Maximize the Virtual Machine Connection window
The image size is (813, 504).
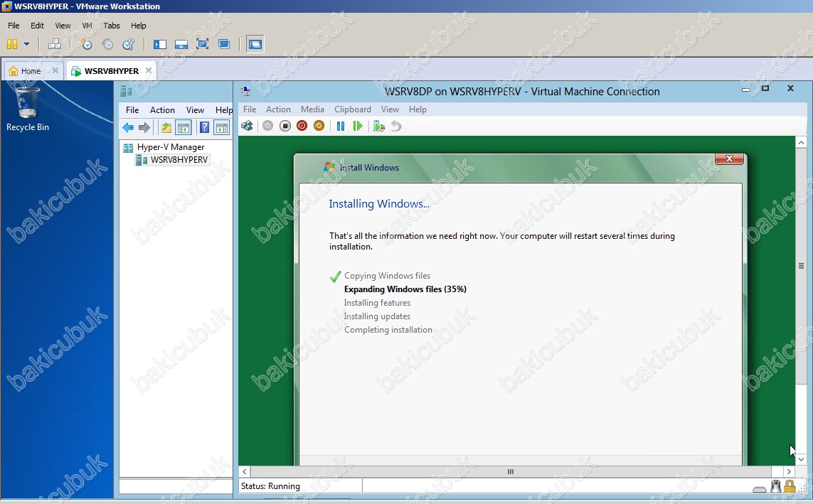coord(765,89)
